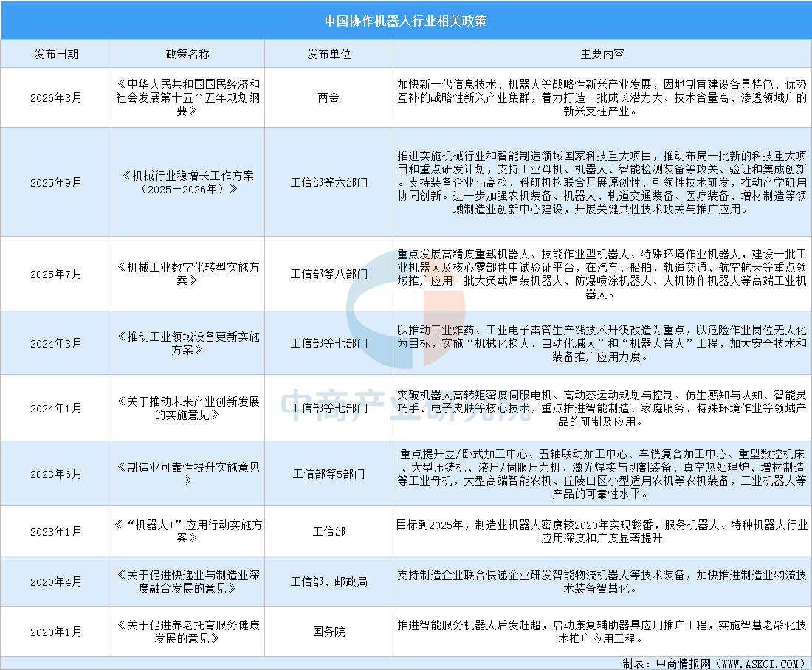Viewport: 812px width, 670px height.
Task: Click the 工信部等六部门 cell
Action: click(328, 182)
